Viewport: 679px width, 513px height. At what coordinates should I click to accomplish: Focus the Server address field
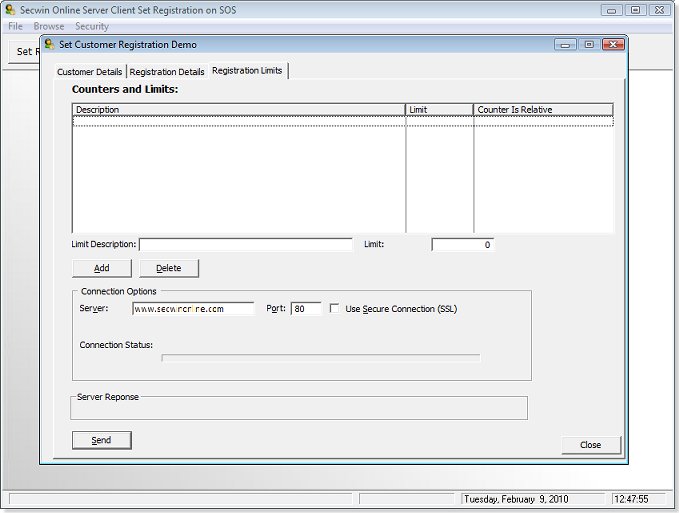pyautogui.click(x=193, y=309)
